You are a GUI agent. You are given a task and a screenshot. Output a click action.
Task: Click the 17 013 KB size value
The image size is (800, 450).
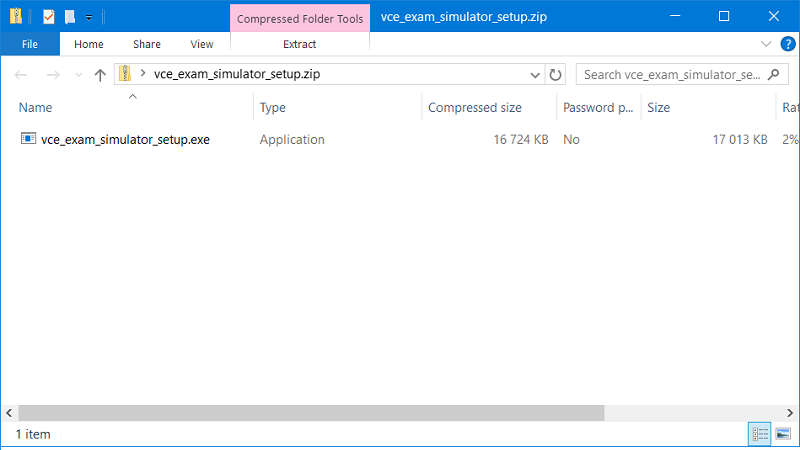coord(740,140)
